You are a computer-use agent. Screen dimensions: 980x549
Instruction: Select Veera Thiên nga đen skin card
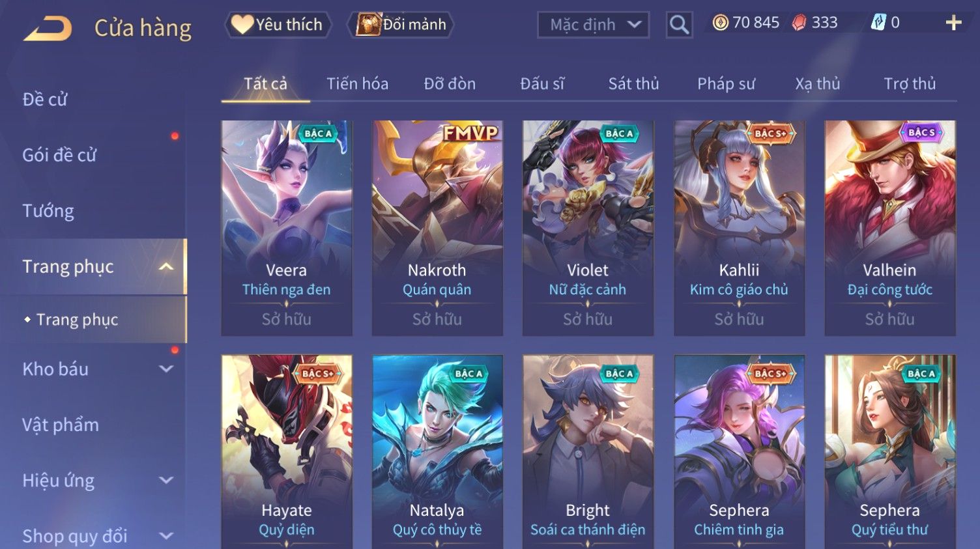tap(287, 228)
